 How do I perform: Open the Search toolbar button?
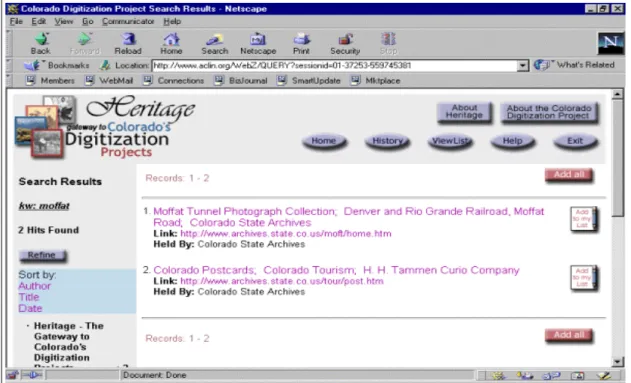pos(214,43)
